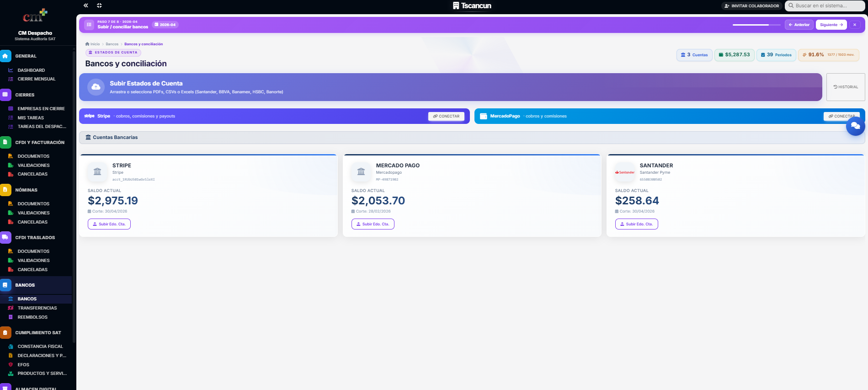Open VALIDACIONES under Nóminas
Viewport: 868px width, 390px height.
(x=33, y=213)
